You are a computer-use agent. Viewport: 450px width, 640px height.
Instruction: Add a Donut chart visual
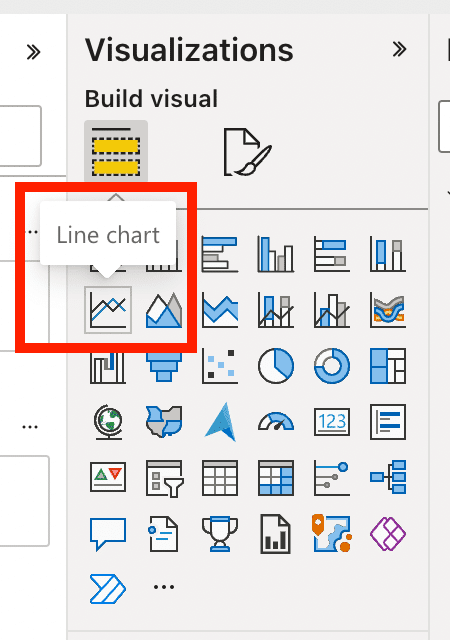click(332, 366)
